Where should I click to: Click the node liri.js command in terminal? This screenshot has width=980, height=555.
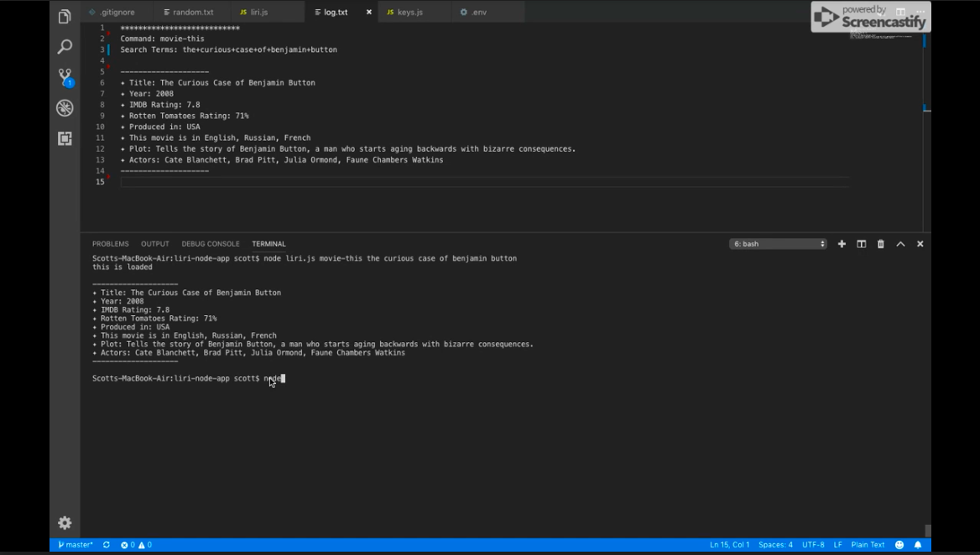point(390,258)
